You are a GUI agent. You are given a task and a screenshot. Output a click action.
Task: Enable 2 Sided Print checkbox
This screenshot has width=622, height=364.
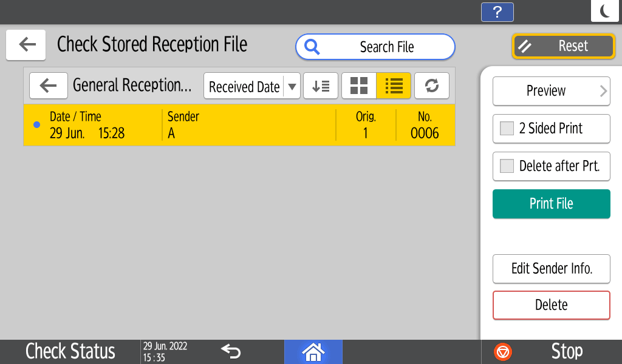point(507,129)
